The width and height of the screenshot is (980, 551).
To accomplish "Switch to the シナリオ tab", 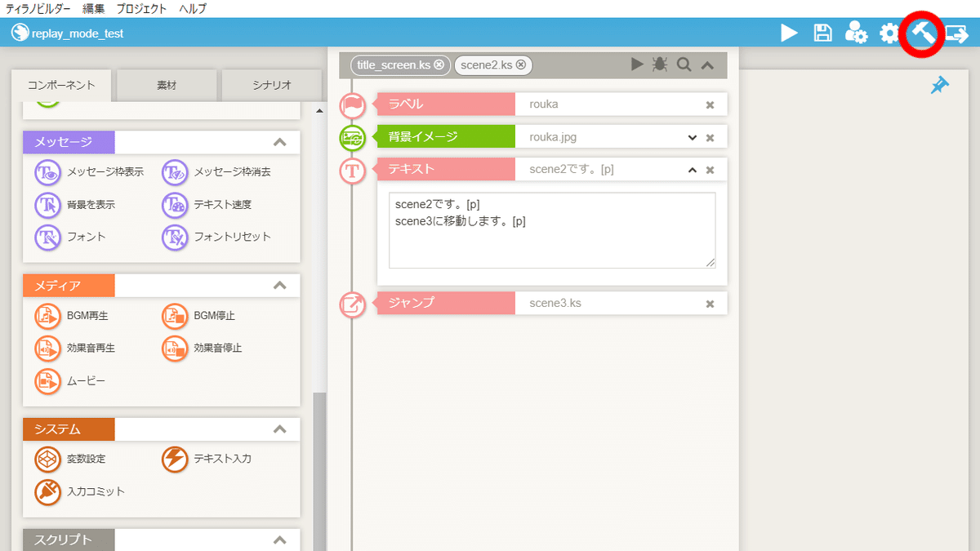I will [x=272, y=85].
